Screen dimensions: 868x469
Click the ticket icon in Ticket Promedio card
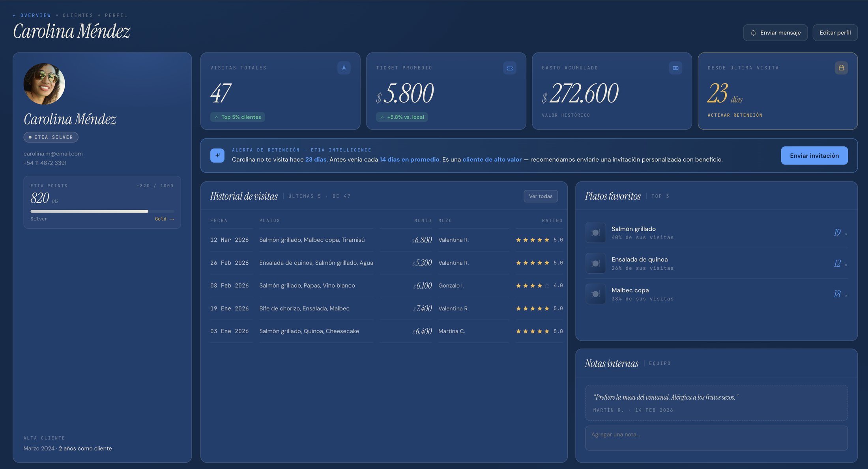tap(509, 68)
